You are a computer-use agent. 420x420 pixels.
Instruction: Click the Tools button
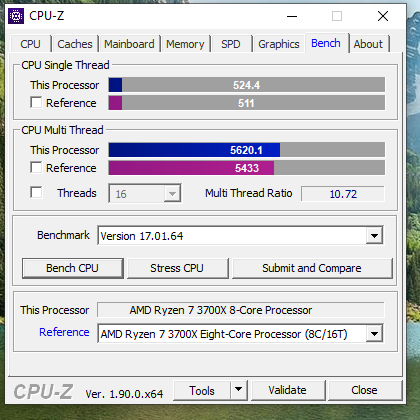pos(202,390)
